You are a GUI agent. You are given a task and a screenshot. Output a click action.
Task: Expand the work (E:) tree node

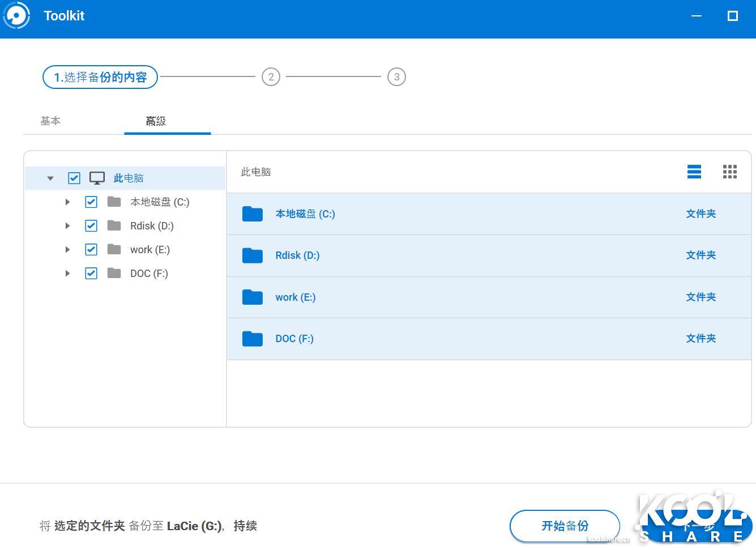coord(67,249)
